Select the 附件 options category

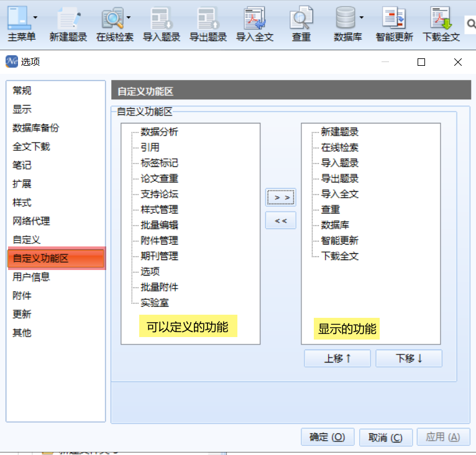22,295
